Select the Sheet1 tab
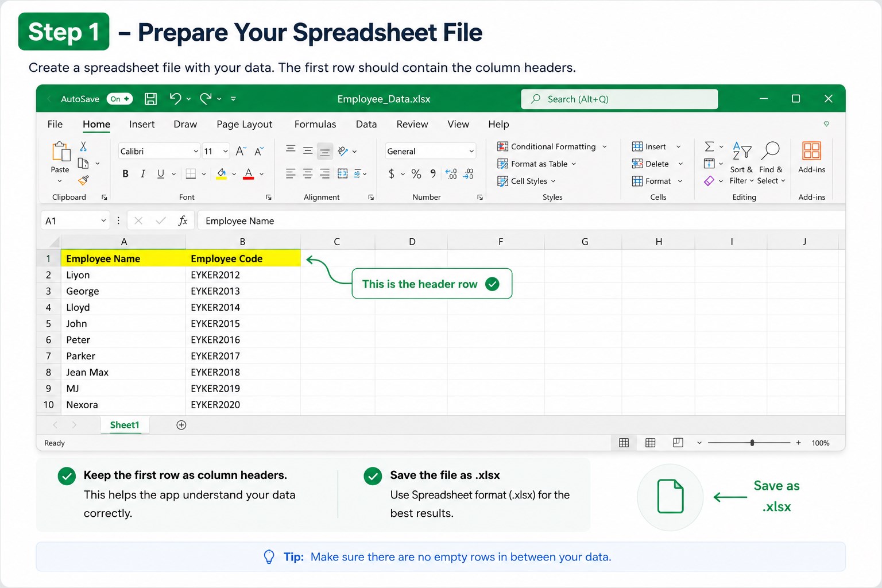The image size is (882, 588). [x=125, y=425]
